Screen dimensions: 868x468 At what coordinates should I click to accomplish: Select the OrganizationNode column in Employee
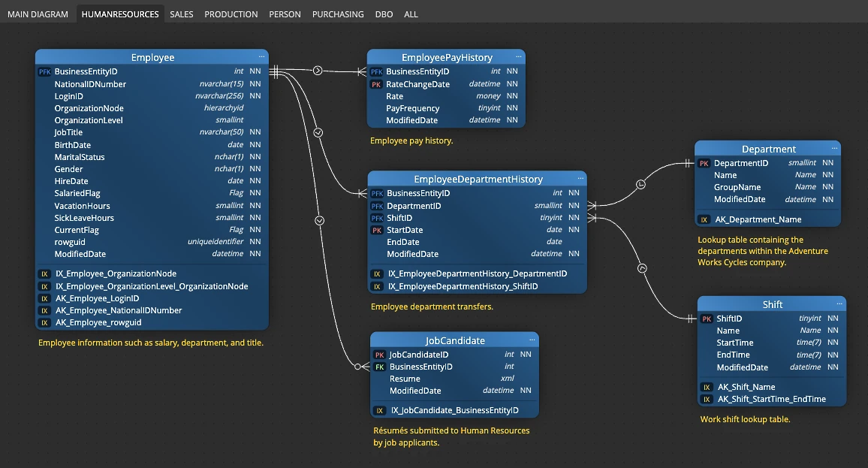(x=152, y=109)
